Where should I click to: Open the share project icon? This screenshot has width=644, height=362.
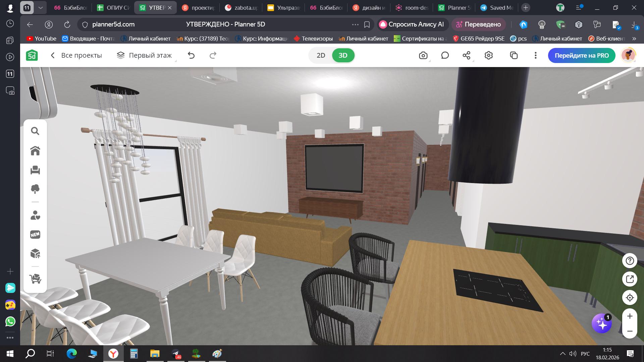click(x=467, y=56)
